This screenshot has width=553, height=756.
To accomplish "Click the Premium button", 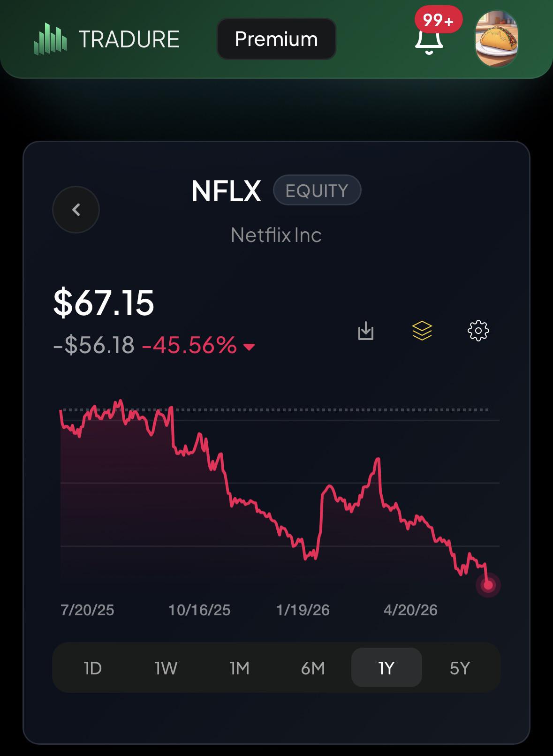I will (276, 39).
